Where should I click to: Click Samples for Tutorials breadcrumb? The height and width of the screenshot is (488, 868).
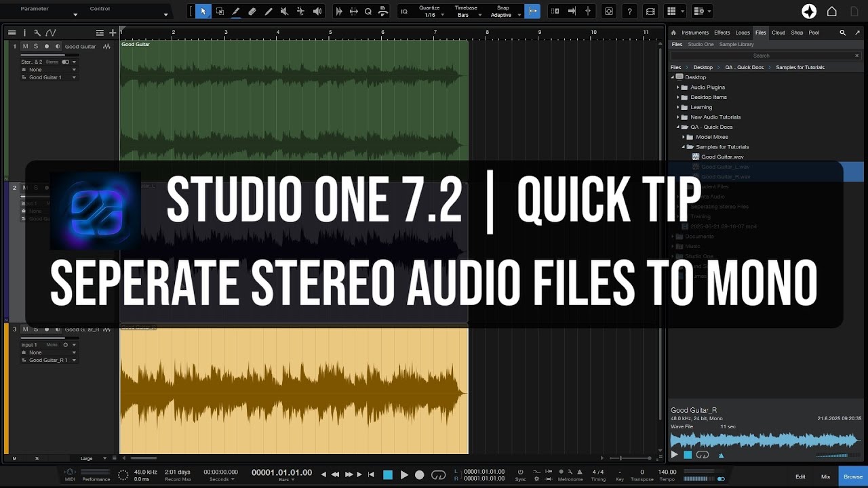[800, 67]
